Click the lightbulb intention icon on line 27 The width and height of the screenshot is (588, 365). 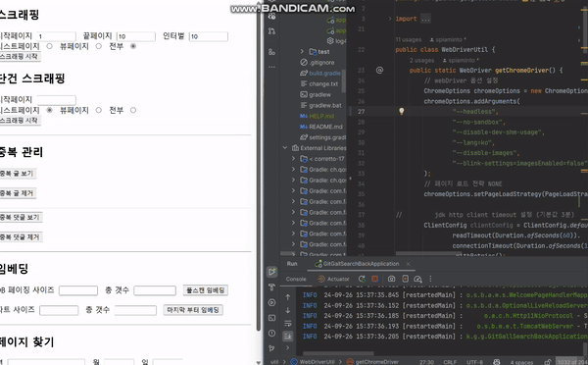point(401,111)
